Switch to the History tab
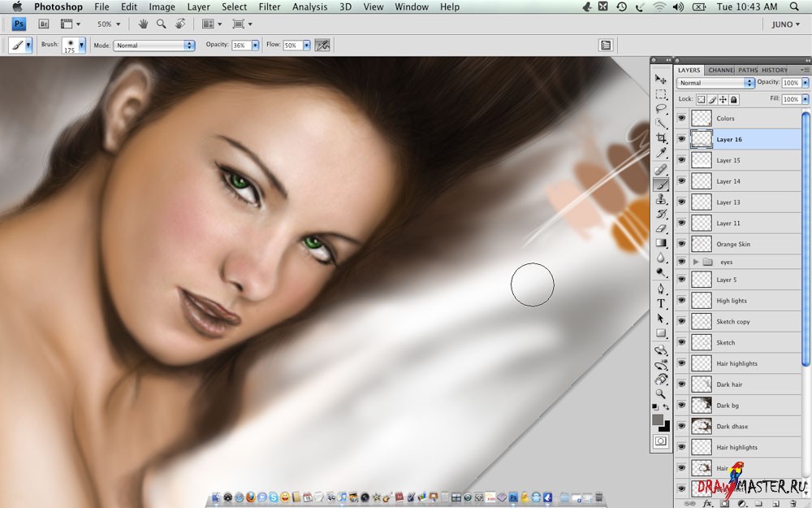This screenshot has height=508, width=812. tap(774, 70)
